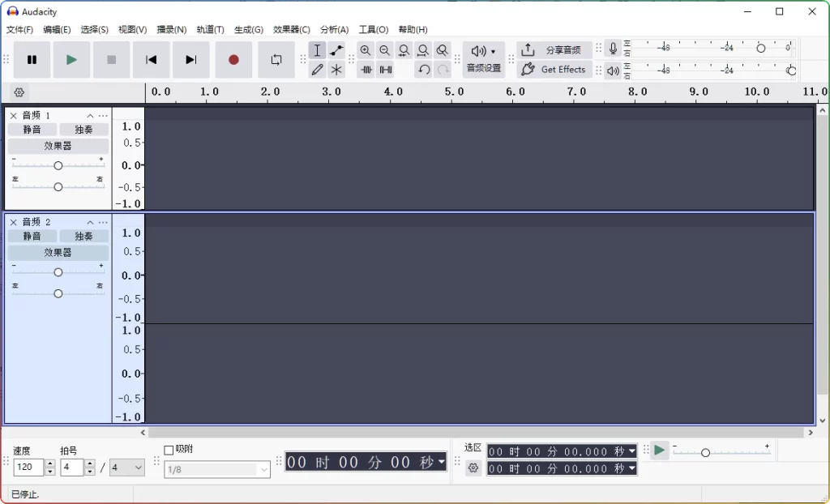Collapse track 音频 1 with its chevron
This screenshot has width=830, height=504.
(89, 115)
